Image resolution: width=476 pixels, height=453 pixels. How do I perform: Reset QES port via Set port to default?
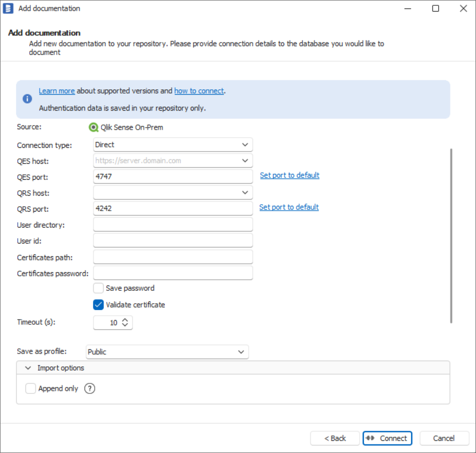coord(290,175)
